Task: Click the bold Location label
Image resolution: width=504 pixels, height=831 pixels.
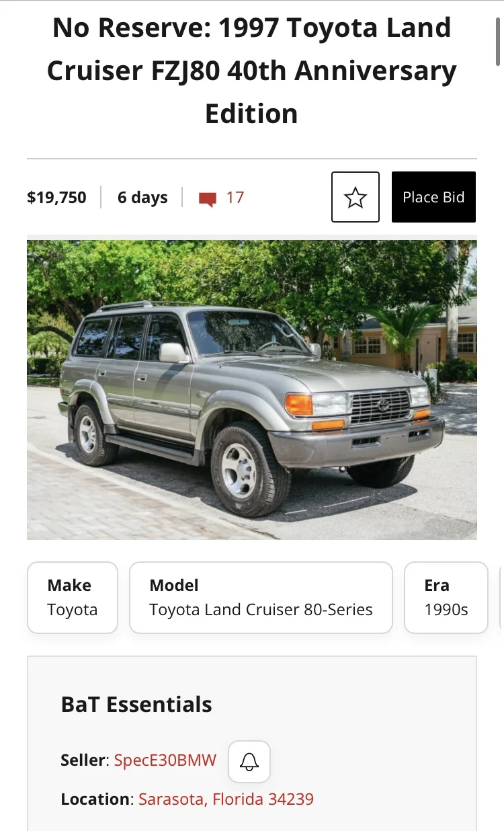Action: click(x=97, y=799)
